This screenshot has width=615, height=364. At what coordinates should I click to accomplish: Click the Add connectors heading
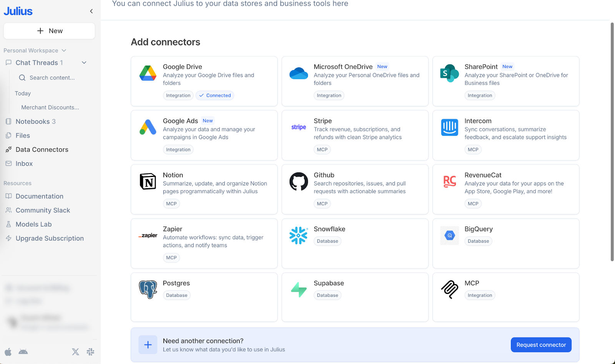[166, 42]
